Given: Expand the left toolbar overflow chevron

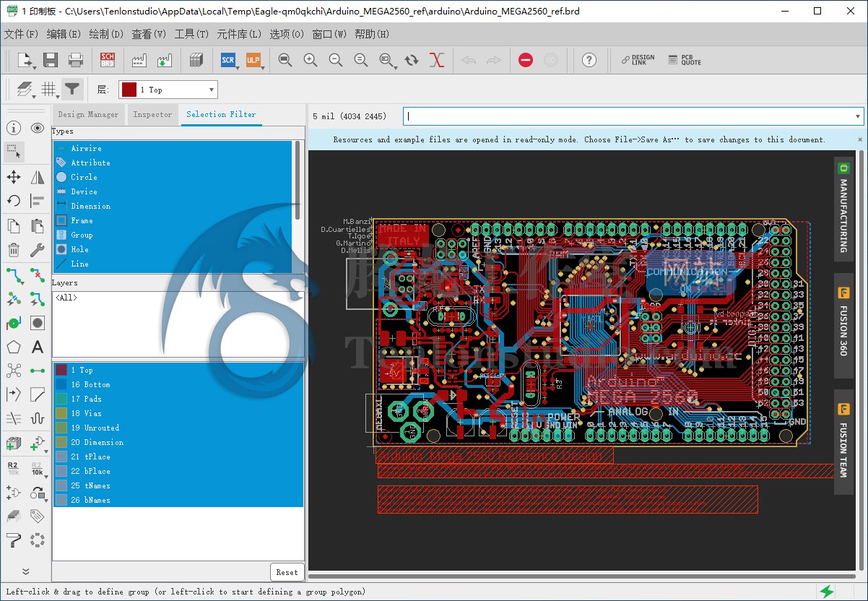Looking at the screenshot, I should pos(26,571).
